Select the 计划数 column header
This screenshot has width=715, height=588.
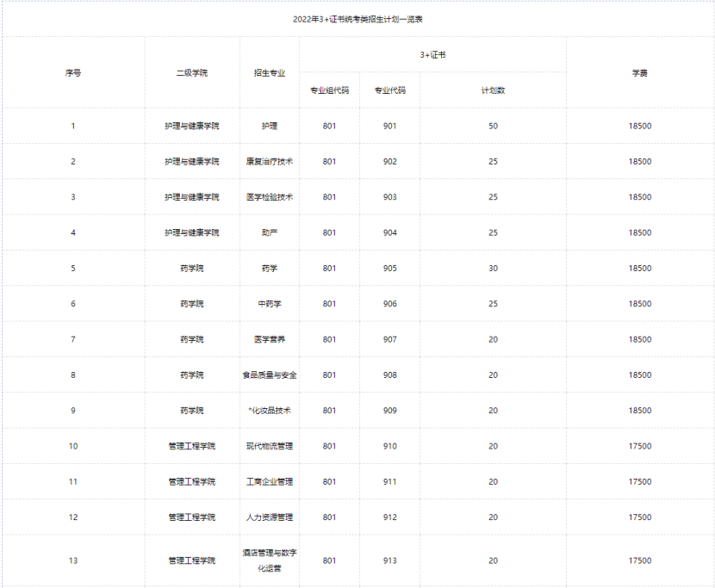[493, 90]
